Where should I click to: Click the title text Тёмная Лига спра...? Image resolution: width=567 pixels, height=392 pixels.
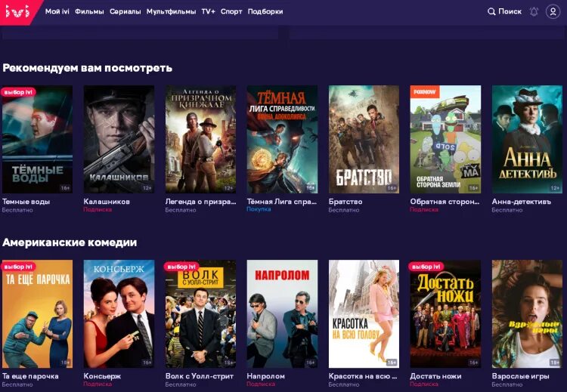[x=282, y=202]
